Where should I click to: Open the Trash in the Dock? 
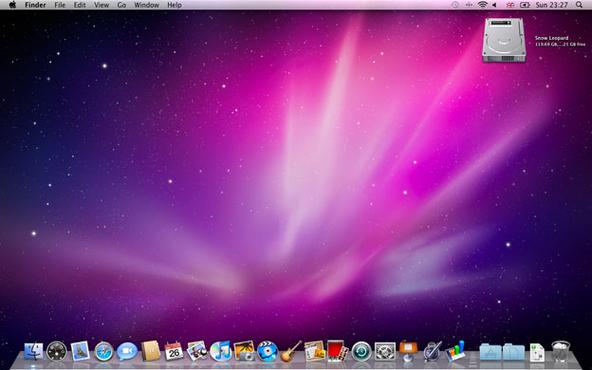[561, 352]
